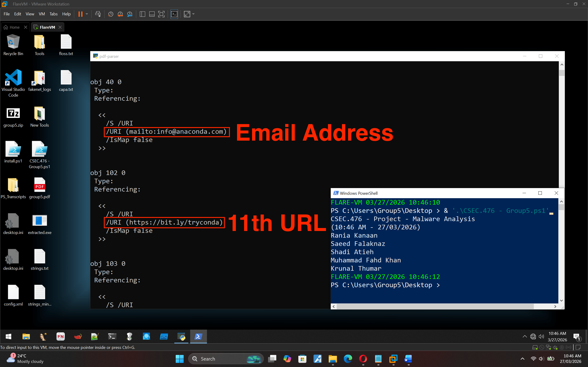The width and height of the screenshot is (588, 367).
Task: Revert to previous snapshot icon
Action: [120, 14]
